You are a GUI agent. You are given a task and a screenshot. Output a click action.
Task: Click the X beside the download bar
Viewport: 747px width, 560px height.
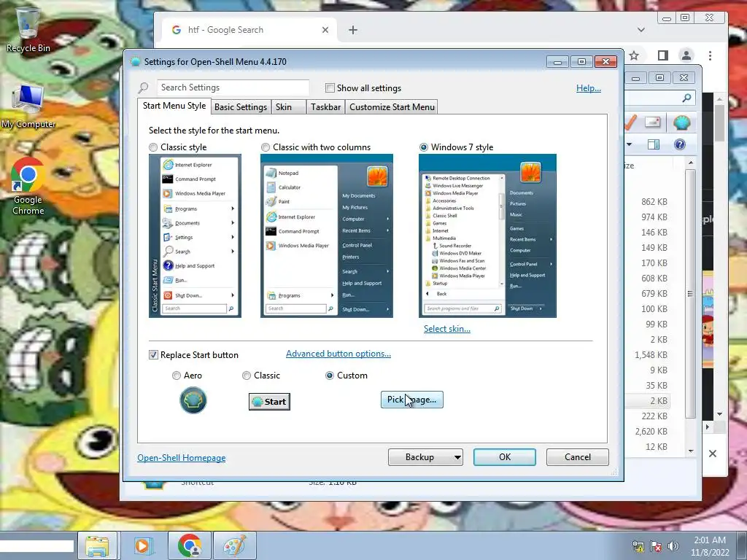pyautogui.click(x=712, y=454)
